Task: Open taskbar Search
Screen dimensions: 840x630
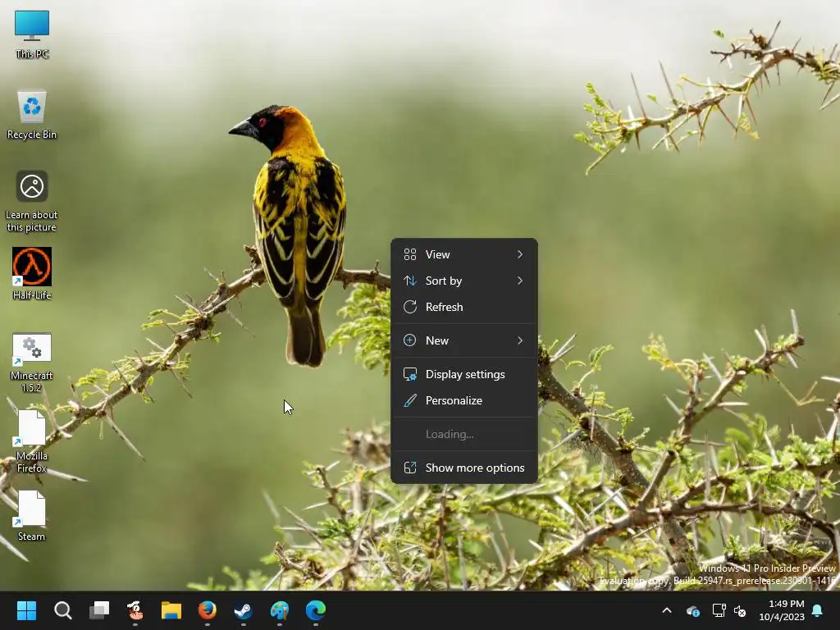Action: [x=62, y=610]
